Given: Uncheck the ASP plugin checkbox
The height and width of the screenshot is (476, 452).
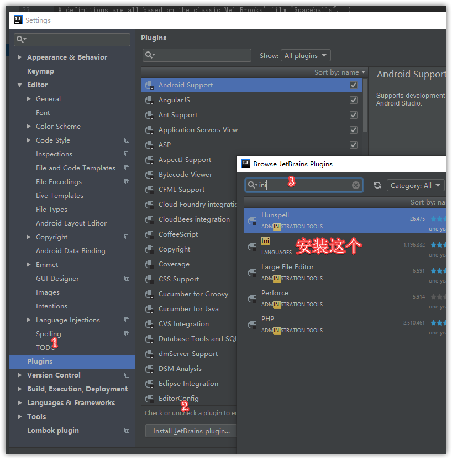Looking at the screenshot, I should (x=354, y=145).
